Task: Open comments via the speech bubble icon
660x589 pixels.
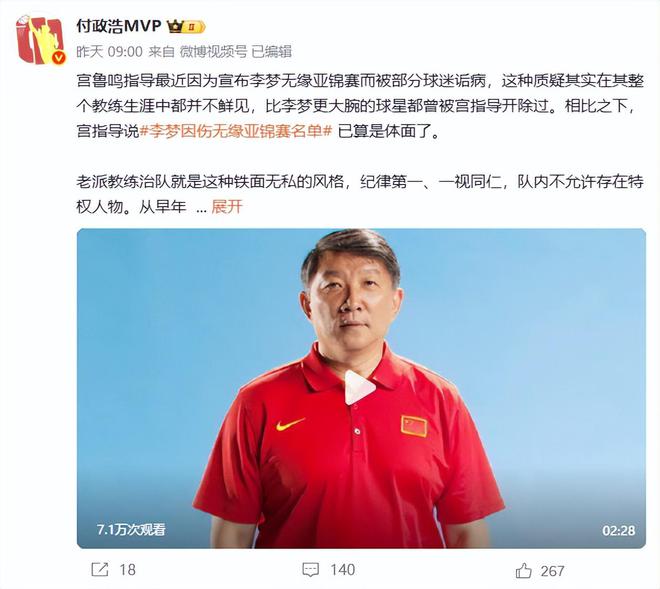Action: pos(311,570)
